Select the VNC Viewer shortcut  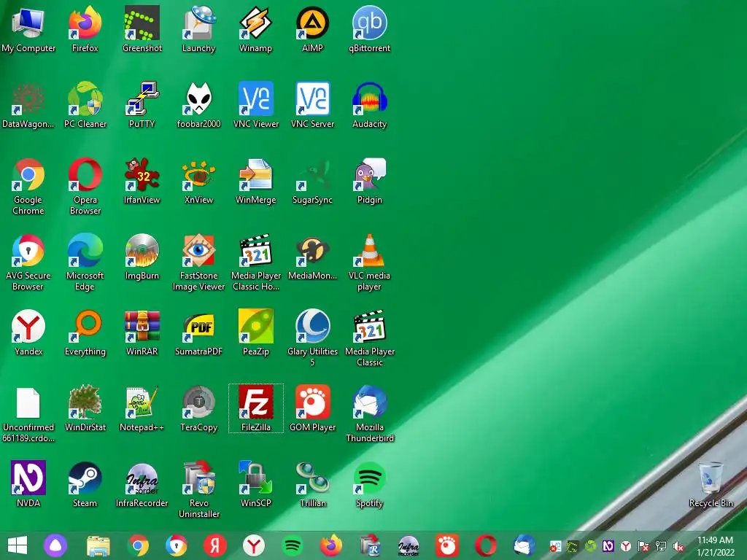(256, 105)
